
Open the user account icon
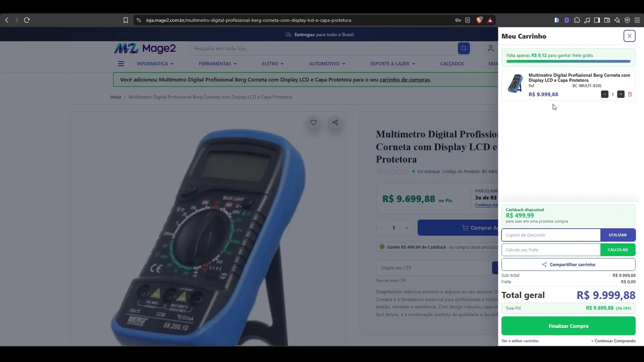click(490, 48)
